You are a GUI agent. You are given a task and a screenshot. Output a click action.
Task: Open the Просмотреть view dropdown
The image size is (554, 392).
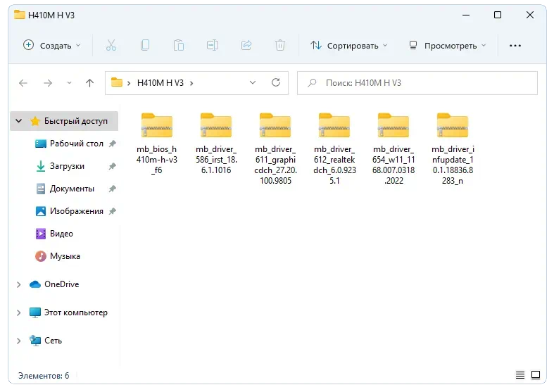click(447, 46)
